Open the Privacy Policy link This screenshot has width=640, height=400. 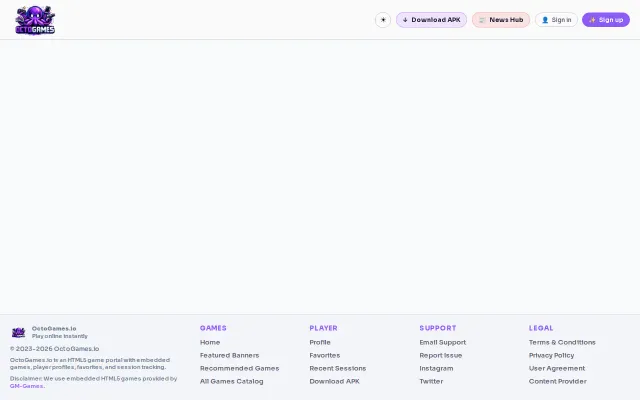[x=551, y=356]
